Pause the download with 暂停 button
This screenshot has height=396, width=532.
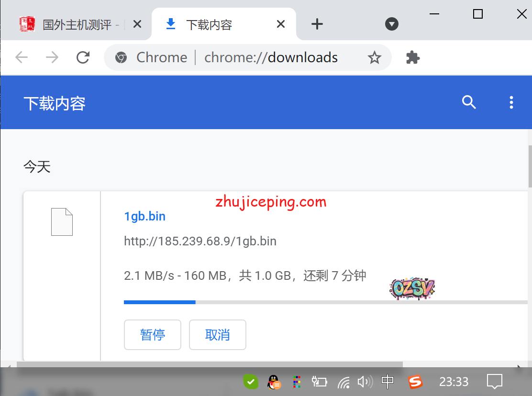pyautogui.click(x=153, y=335)
